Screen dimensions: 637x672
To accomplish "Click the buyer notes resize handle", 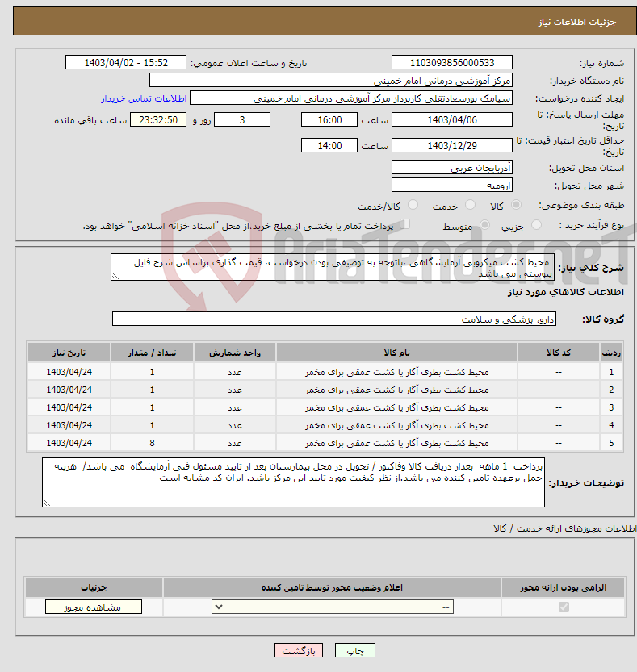I will tap(46, 503).
